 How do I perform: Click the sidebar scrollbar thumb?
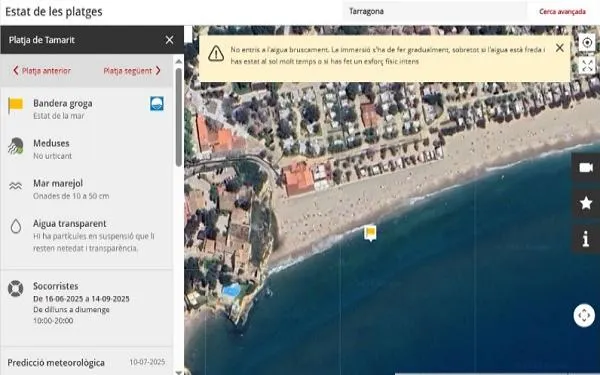coord(179,117)
